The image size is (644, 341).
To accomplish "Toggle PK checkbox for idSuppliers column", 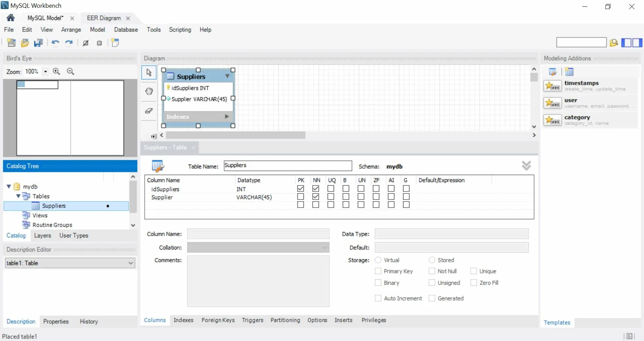I will coord(301,188).
